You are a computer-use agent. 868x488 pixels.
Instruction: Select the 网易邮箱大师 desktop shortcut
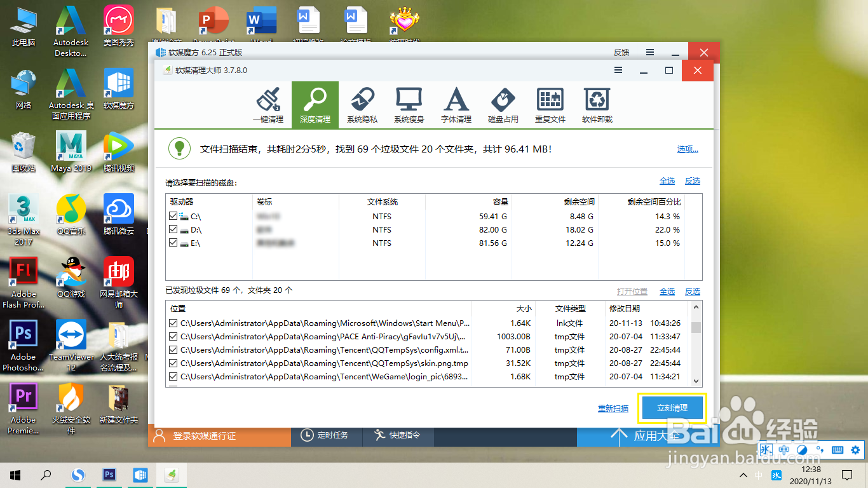pos(119,282)
